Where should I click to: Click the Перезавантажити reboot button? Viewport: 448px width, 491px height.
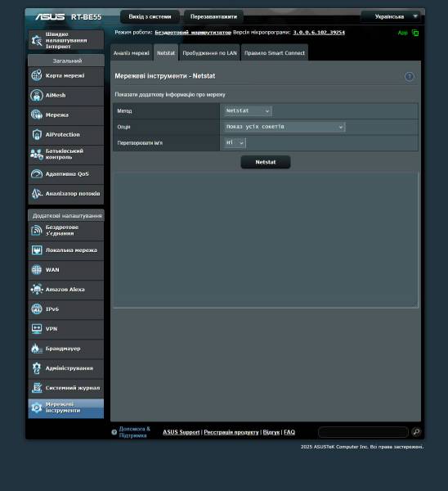point(213,16)
